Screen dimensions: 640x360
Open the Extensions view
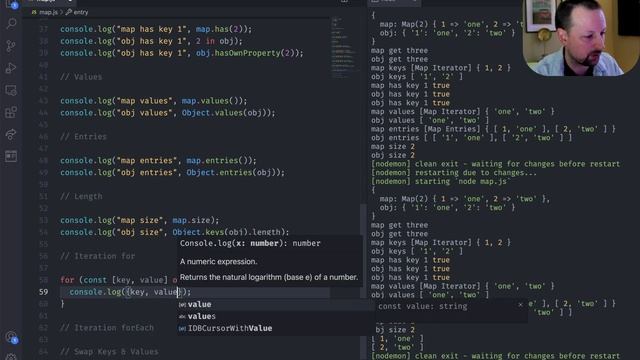pos(11,112)
